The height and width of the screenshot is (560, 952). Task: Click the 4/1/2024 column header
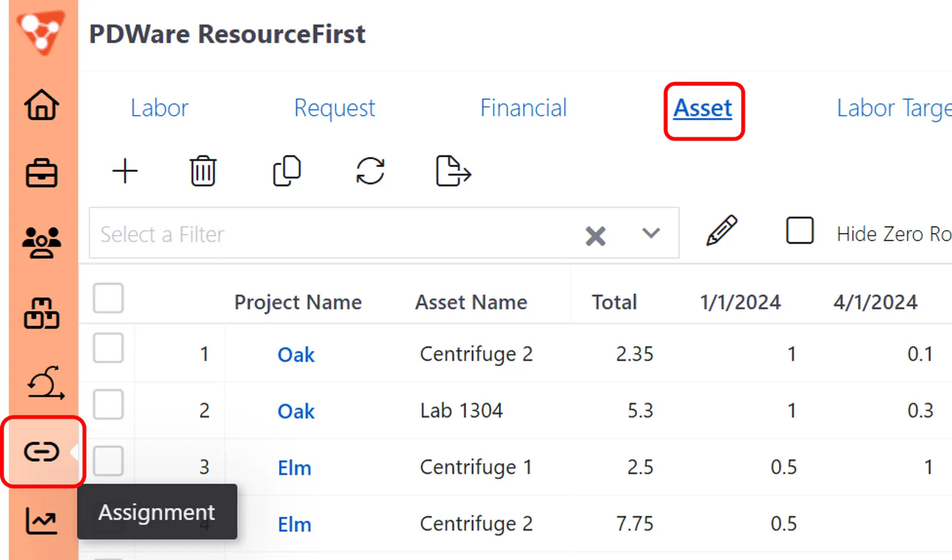(875, 303)
